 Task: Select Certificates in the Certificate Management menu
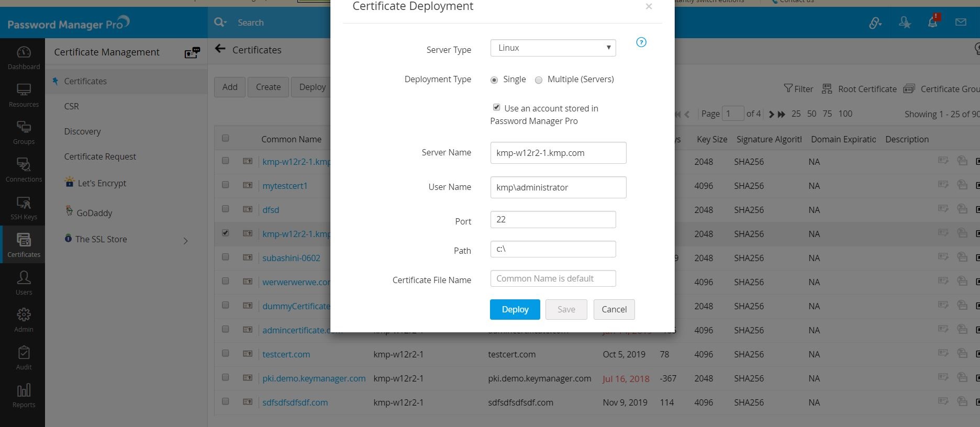pos(85,81)
